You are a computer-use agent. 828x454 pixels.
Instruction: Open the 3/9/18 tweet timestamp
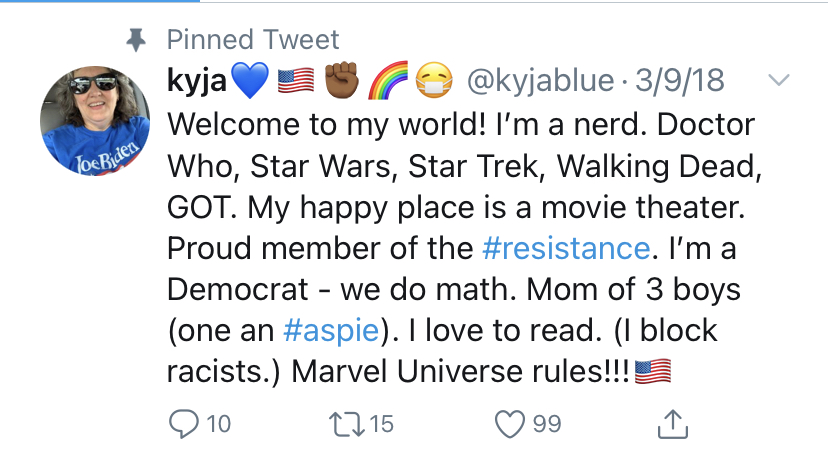(x=680, y=80)
